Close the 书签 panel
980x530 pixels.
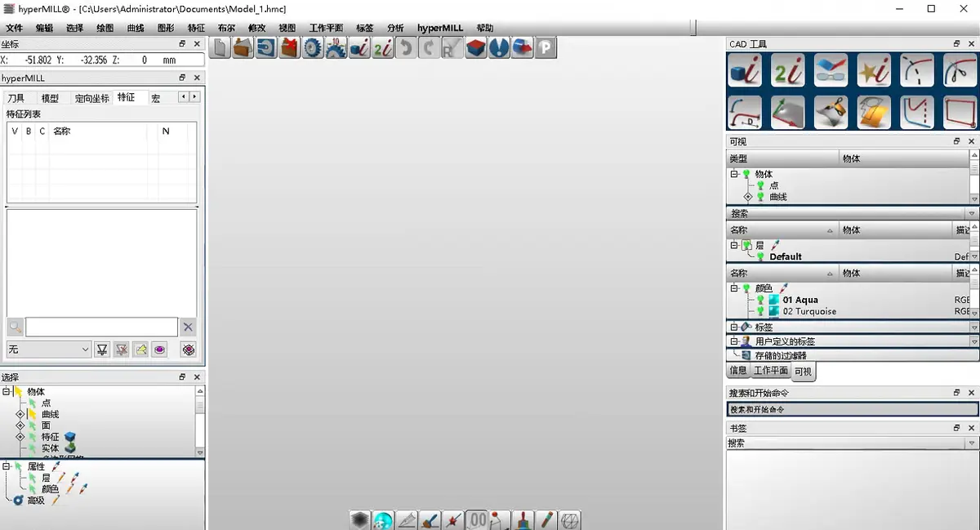click(x=972, y=428)
